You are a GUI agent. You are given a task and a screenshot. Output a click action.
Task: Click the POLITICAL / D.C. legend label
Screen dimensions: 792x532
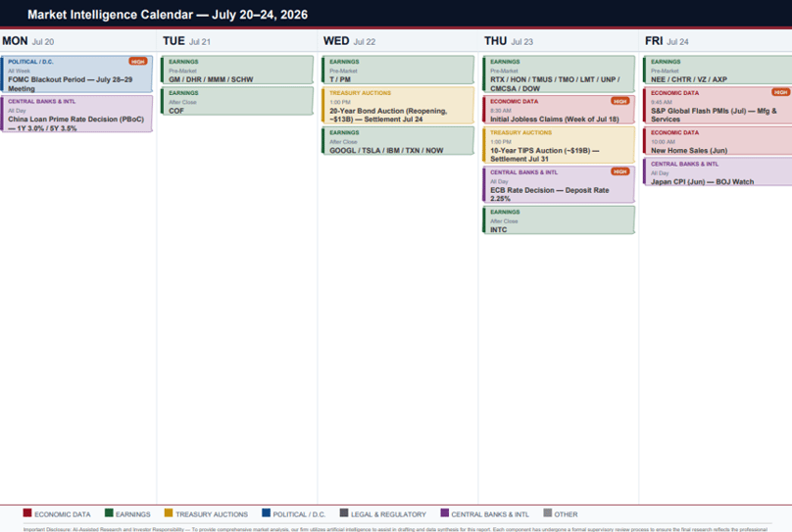(299, 514)
